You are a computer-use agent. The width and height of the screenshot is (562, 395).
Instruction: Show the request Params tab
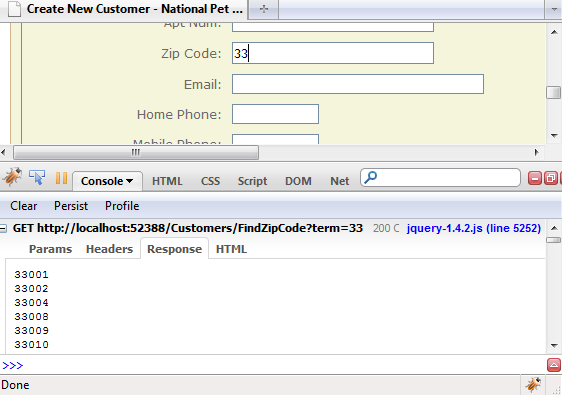pyautogui.click(x=50, y=249)
